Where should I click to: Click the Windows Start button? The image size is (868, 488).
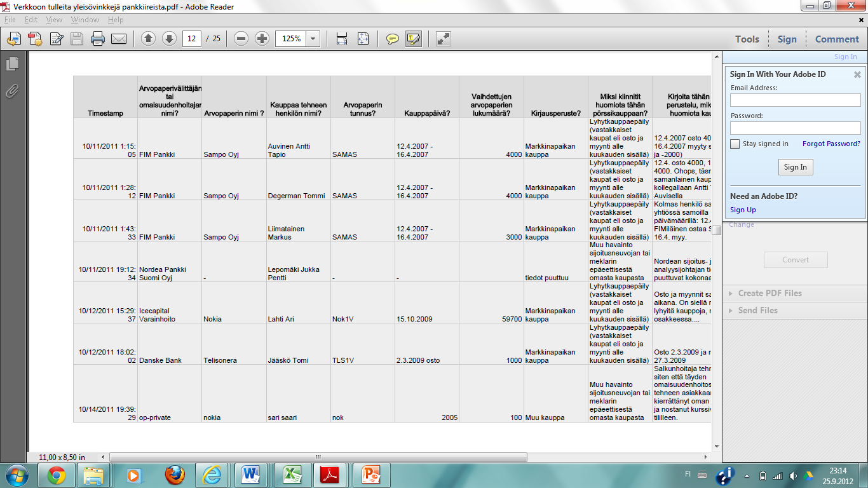17,475
